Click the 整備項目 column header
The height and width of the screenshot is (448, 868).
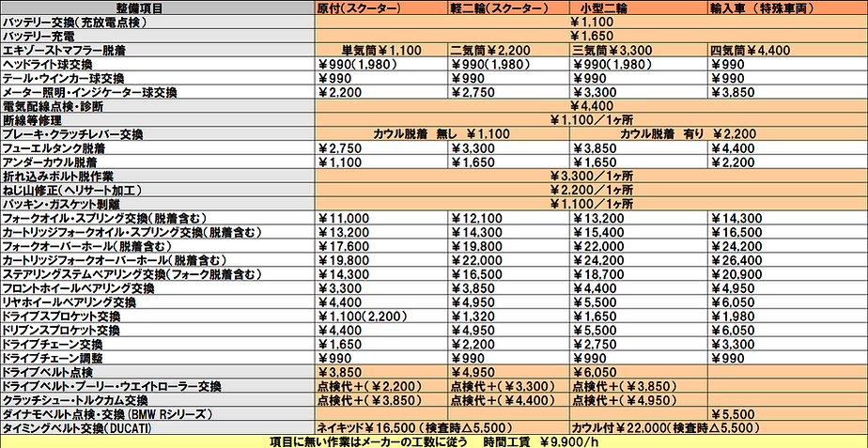[x=157, y=8]
